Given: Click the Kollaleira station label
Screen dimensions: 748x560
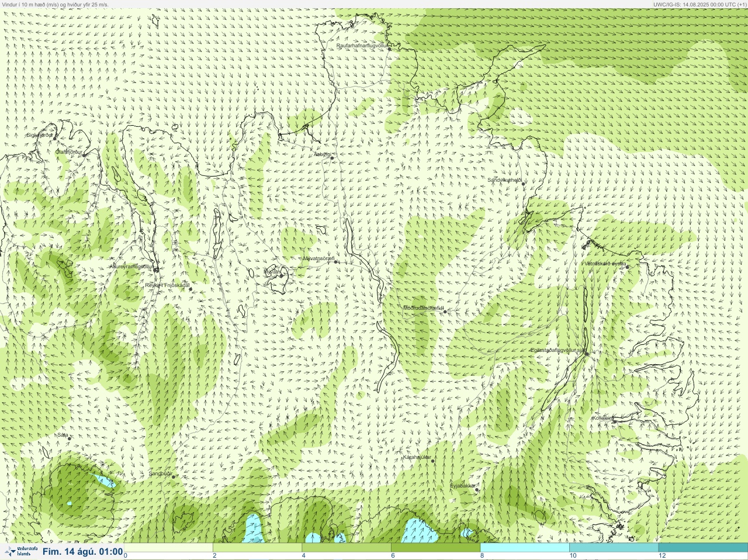Looking at the screenshot, I should pos(602,418).
